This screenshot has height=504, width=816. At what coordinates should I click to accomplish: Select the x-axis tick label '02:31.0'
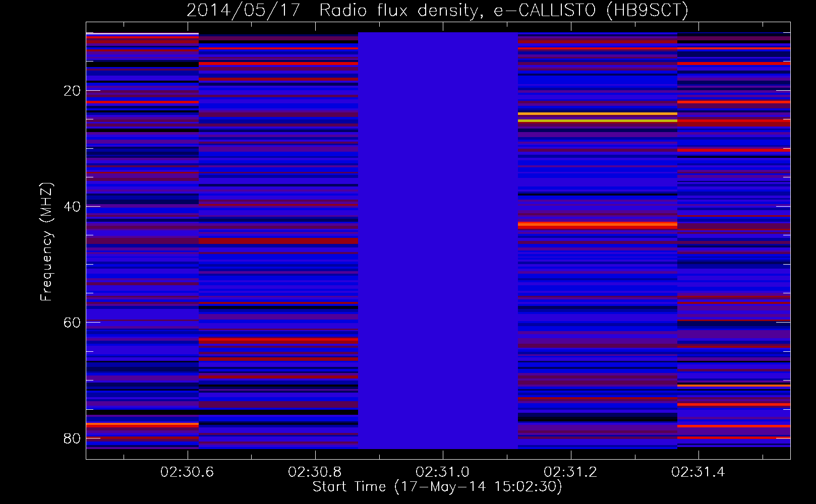[x=442, y=472]
